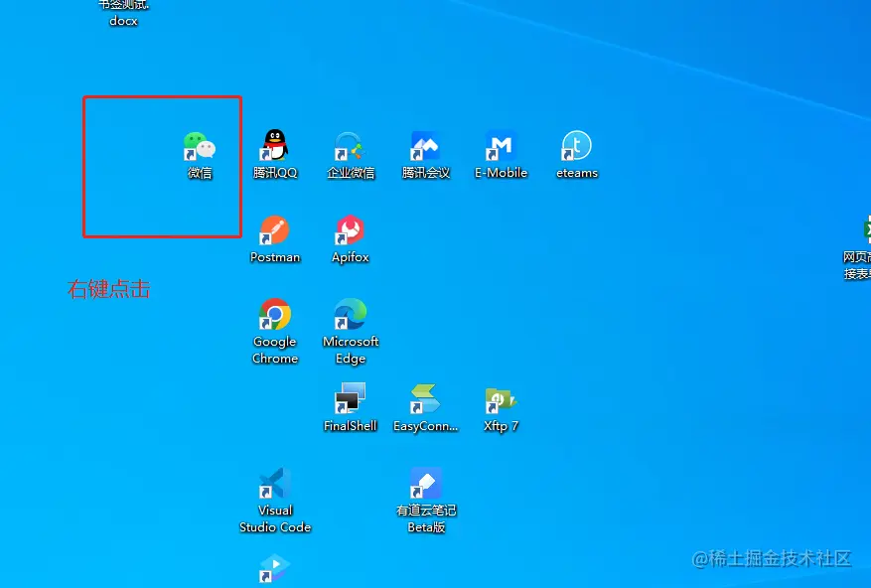Open Microsoft Edge
The image size is (871, 588).
351,315
